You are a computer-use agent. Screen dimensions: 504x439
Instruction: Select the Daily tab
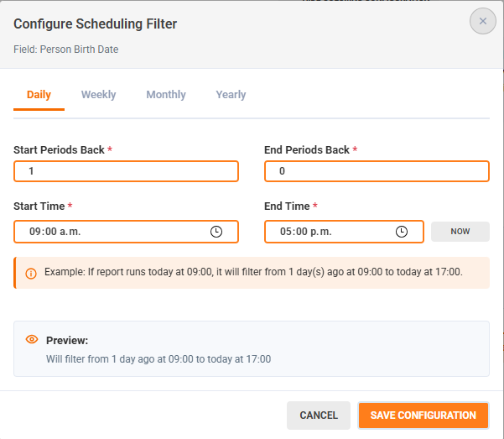click(x=39, y=95)
